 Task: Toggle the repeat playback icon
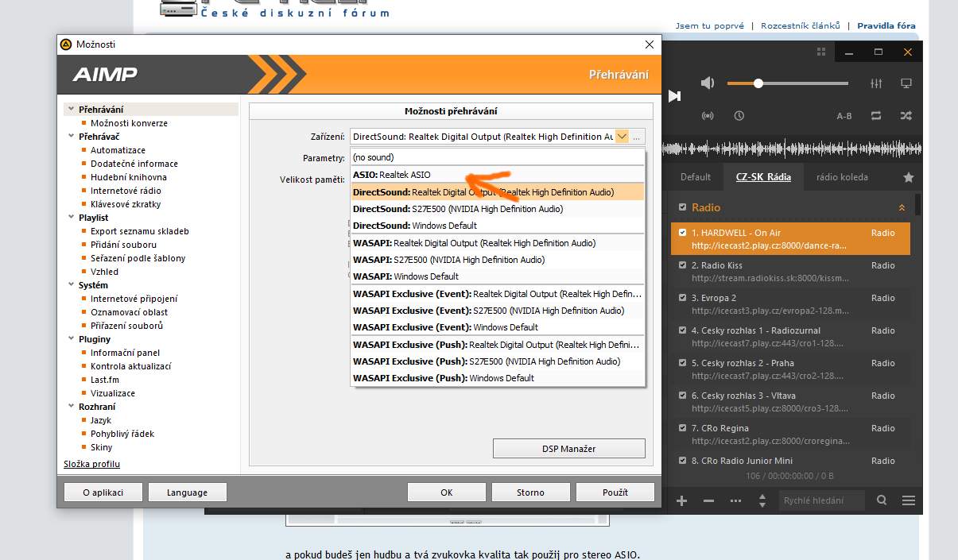876,116
